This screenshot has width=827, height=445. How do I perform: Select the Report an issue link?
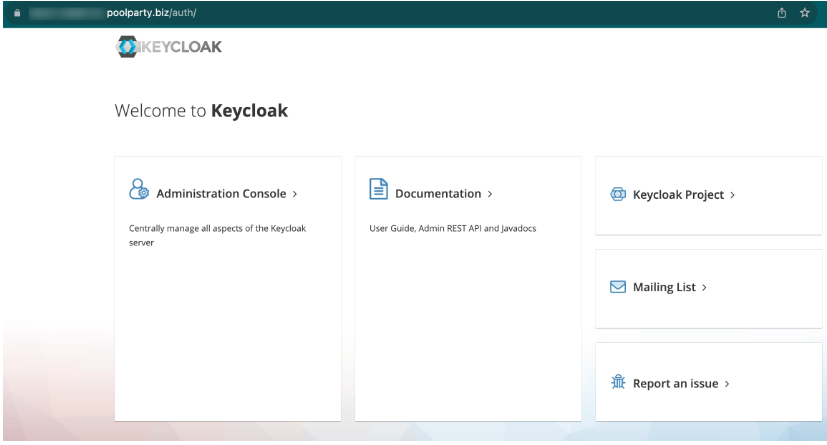point(675,383)
